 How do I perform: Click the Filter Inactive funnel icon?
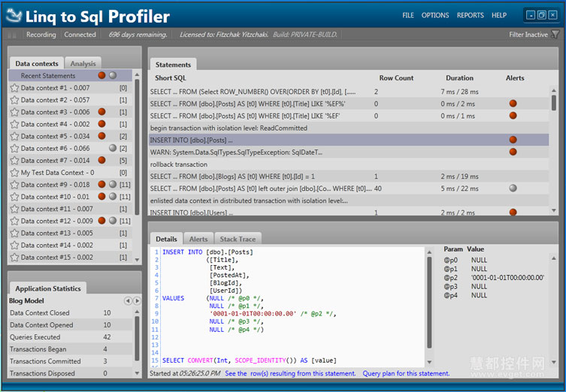(555, 35)
